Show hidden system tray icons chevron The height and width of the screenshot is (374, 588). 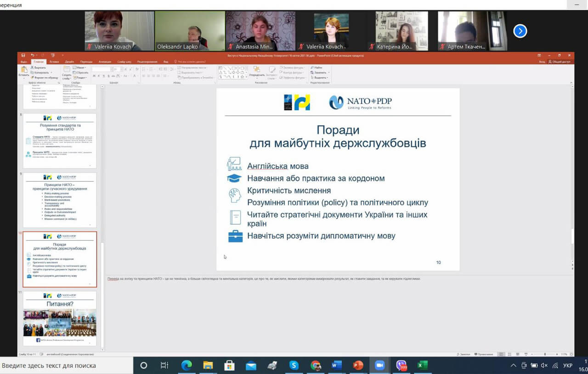(x=513, y=366)
